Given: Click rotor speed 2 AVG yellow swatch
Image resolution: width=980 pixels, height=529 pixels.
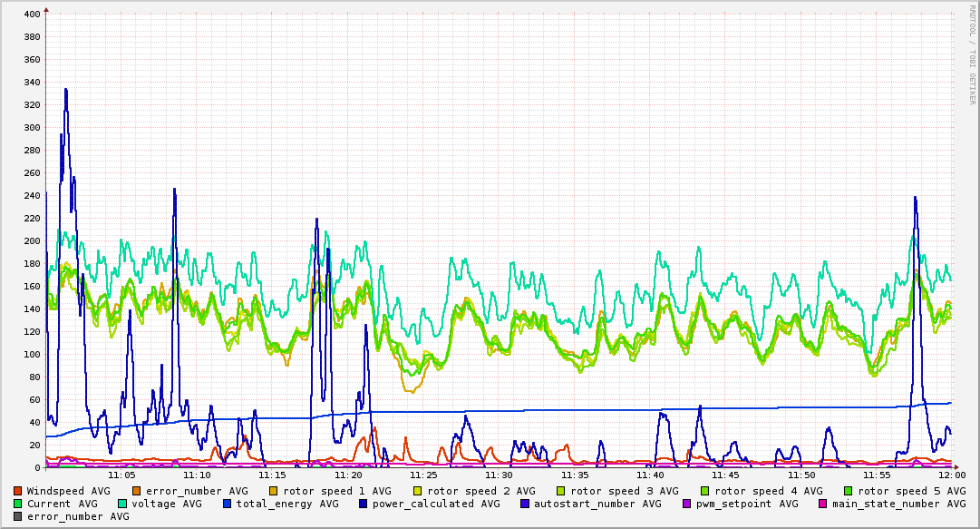Looking at the screenshot, I should coord(418,492).
